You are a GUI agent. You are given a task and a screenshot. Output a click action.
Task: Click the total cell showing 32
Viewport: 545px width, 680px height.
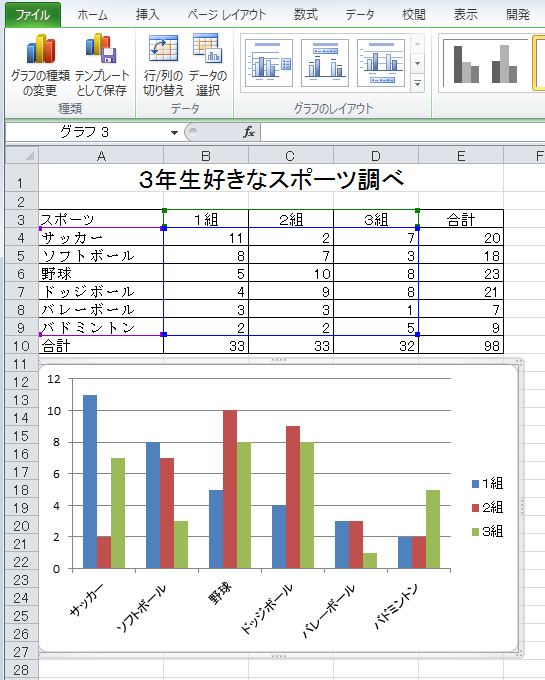376,345
